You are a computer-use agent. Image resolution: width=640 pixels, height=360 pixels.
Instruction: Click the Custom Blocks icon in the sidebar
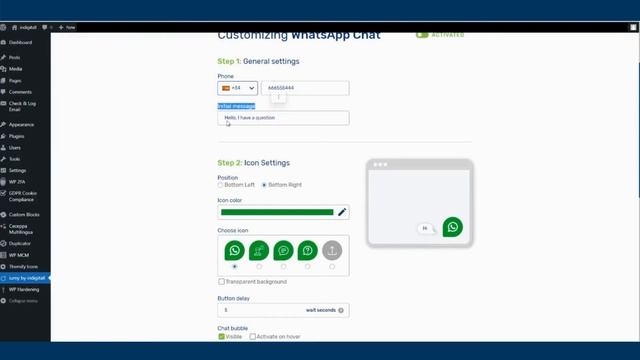point(3,215)
